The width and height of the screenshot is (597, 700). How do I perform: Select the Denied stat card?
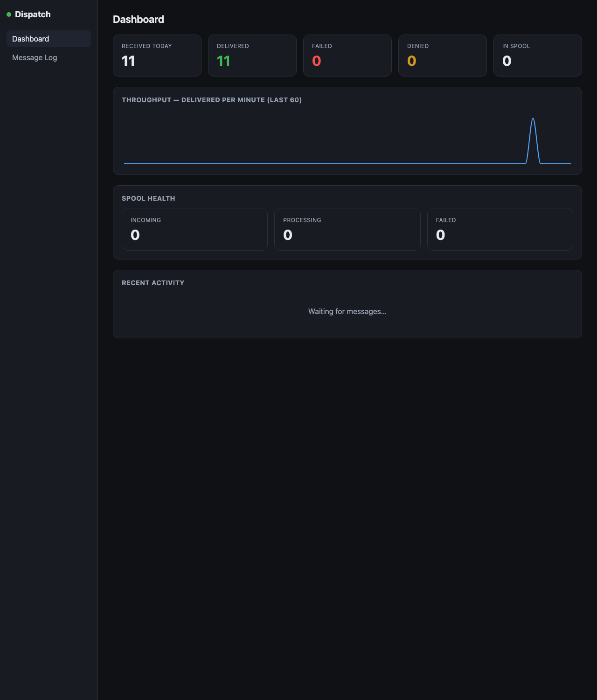(x=443, y=56)
